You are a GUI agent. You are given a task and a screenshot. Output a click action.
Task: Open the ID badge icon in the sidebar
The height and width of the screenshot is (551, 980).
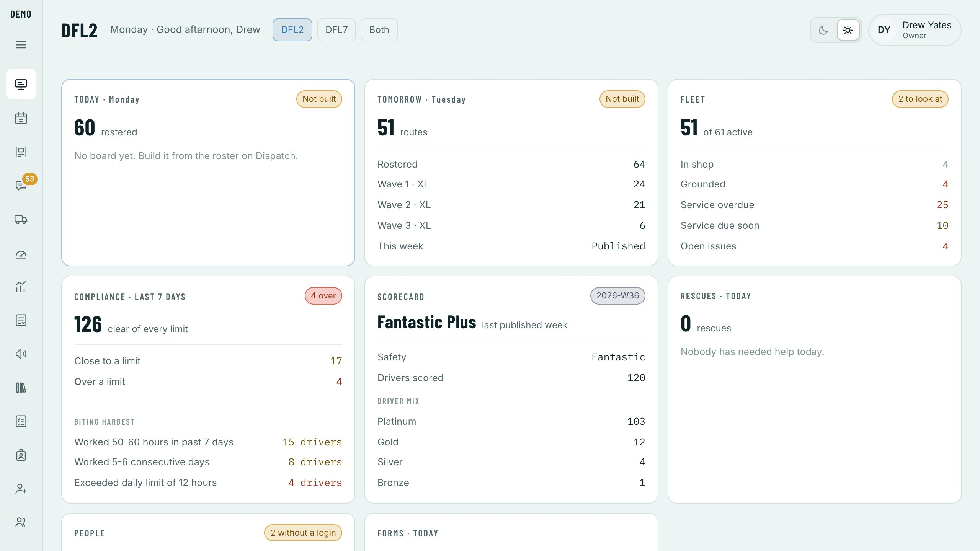pyautogui.click(x=21, y=455)
